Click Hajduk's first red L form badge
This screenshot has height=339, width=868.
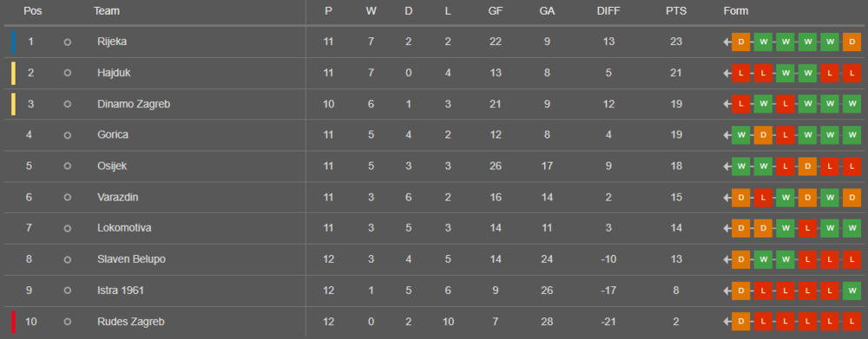coord(740,73)
